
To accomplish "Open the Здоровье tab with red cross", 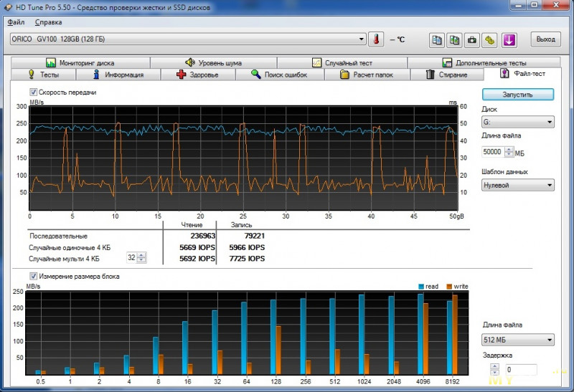I will (x=197, y=75).
